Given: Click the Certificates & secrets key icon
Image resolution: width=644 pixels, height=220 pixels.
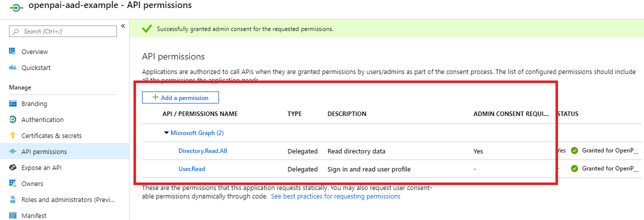Looking at the screenshot, I should click(13, 135).
